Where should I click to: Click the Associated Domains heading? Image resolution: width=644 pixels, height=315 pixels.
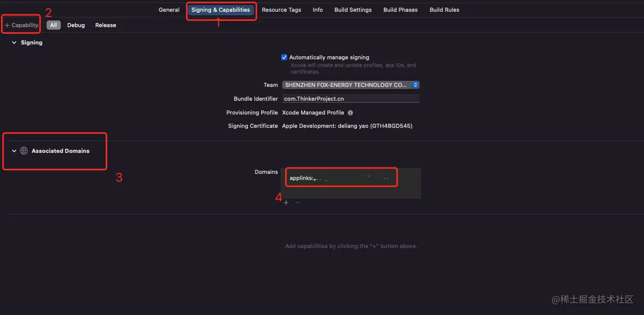60,151
